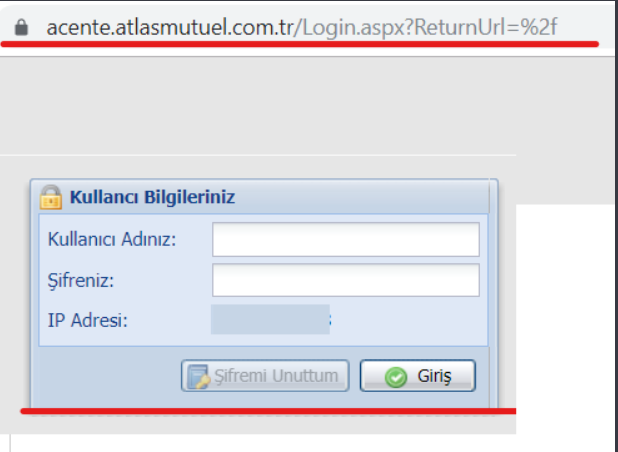Click gray page area above login panel
This screenshot has width=618, height=452.
(256, 106)
